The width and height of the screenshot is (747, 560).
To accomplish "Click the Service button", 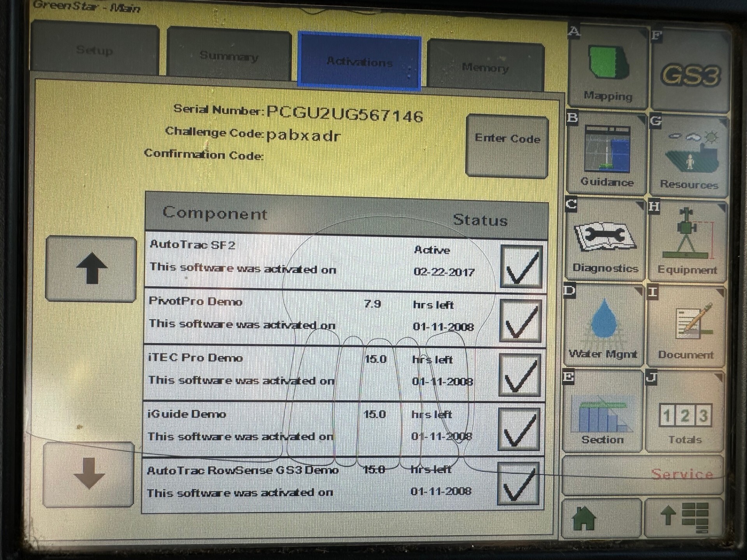I will pyautogui.click(x=643, y=475).
